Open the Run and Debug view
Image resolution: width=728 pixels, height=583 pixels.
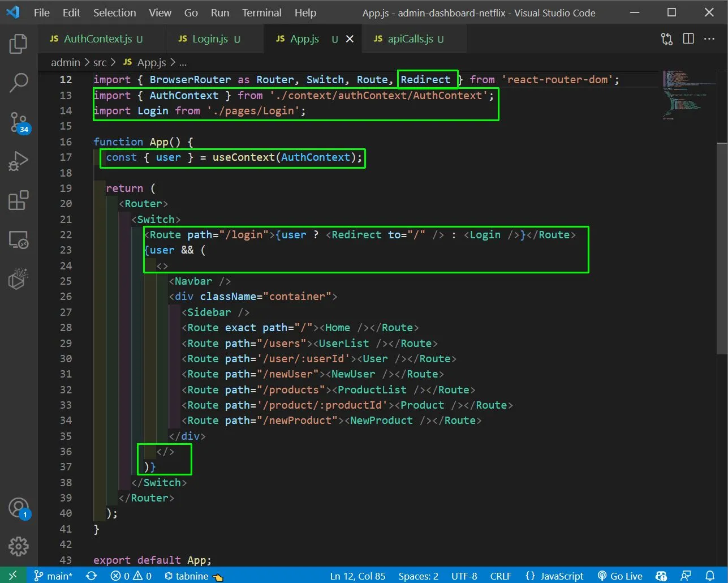tap(18, 161)
